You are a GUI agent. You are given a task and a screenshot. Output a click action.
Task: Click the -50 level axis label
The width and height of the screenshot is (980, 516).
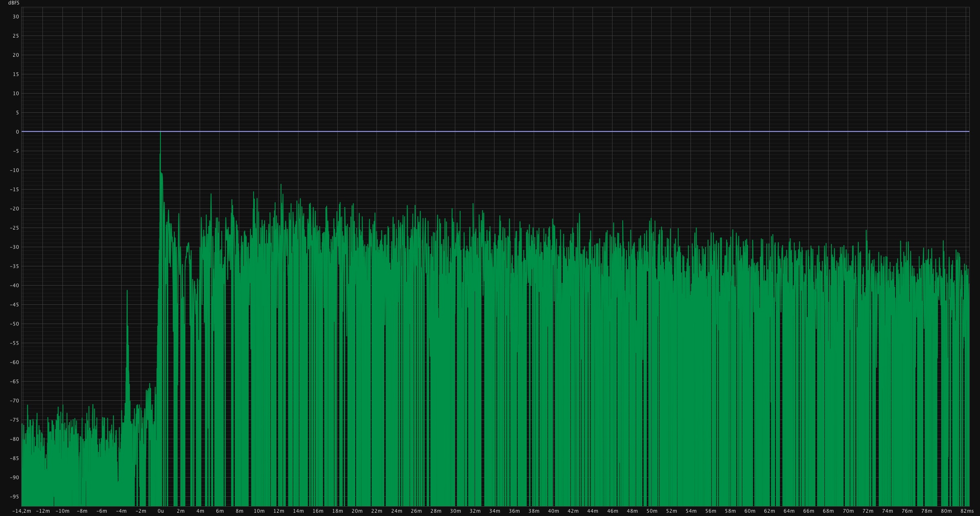click(x=14, y=324)
